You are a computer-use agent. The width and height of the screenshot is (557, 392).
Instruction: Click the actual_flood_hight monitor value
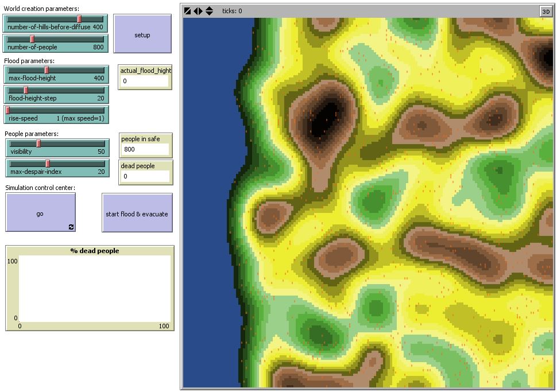(x=144, y=81)
